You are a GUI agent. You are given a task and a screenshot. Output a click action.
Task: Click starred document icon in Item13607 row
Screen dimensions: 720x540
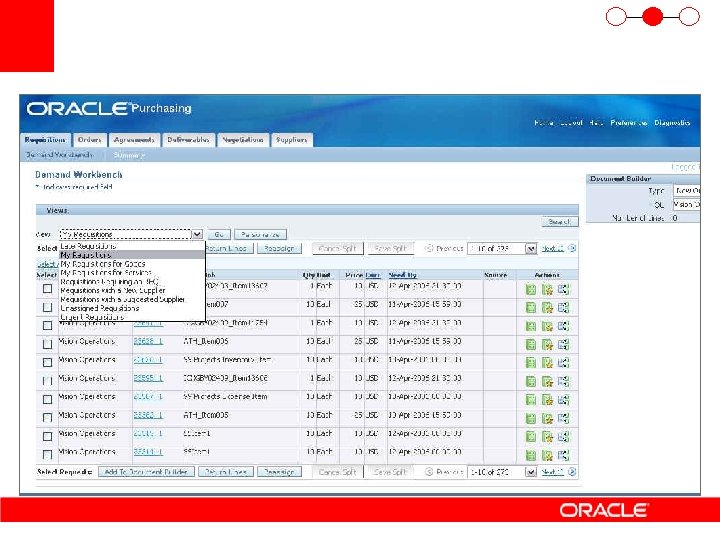click(547, 289)
